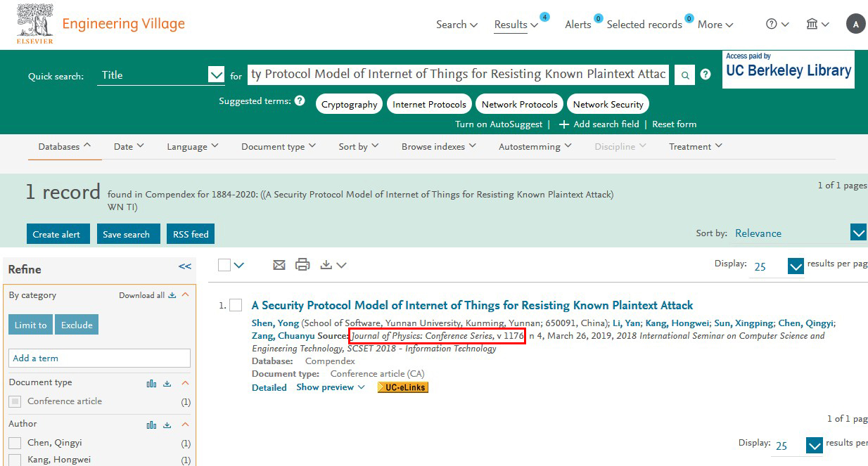Expand Show preview for the record
Viewport: 868px width, 466px height.
(331, 387)
